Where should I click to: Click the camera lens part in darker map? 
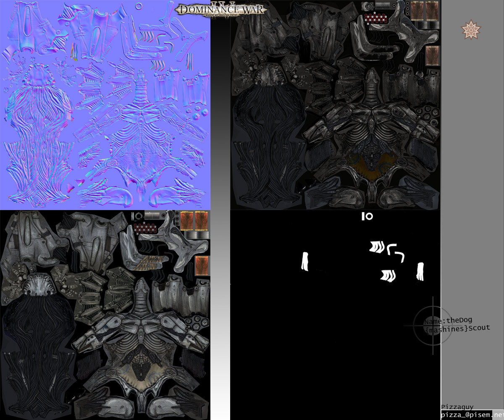(x=368, y=6)
